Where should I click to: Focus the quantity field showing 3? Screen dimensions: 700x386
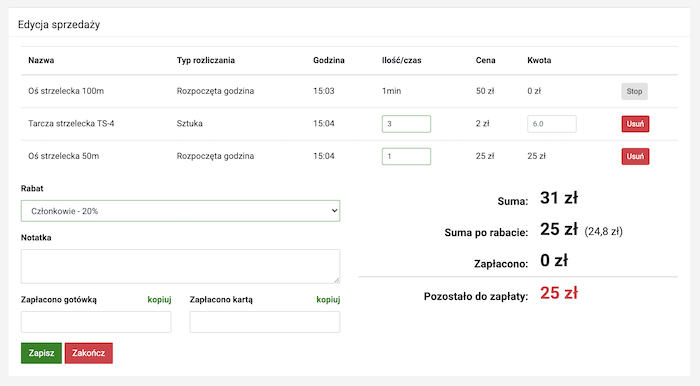tap(406, 124)
